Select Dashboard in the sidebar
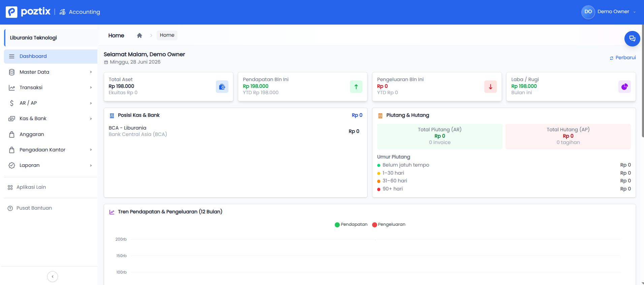The width and height of the screenshot is (644, 285). click(51, 57)
